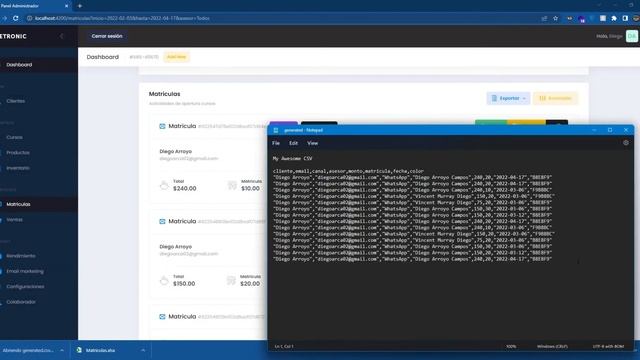Open Notepad settings gear icon
Viewport: 640px width, 360px height.
626,143
